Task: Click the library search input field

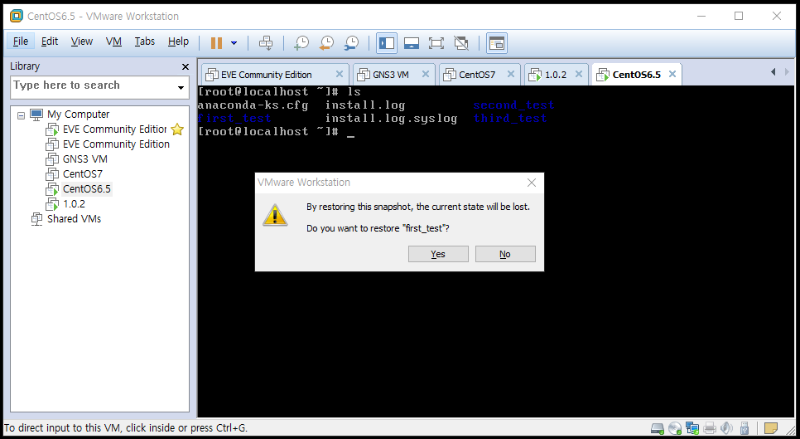Action: point(93,86)
